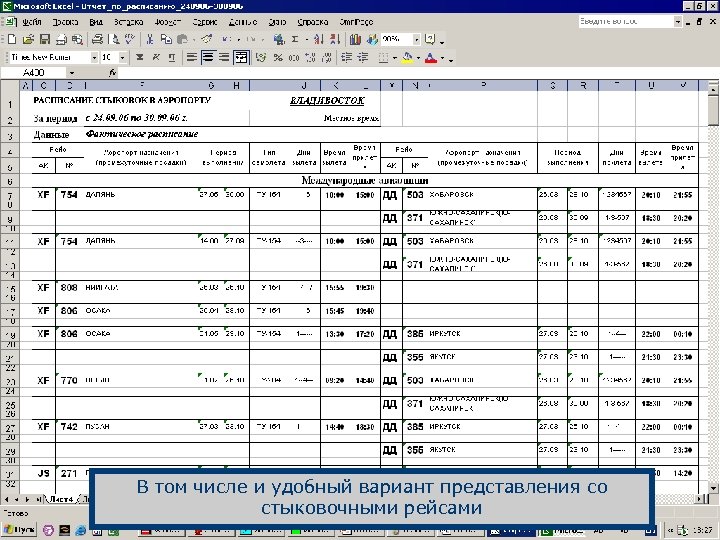The width and height of the screenshot is (720, 540).
Task: Decrease the cell indent
Action: (x=346, y=57)
